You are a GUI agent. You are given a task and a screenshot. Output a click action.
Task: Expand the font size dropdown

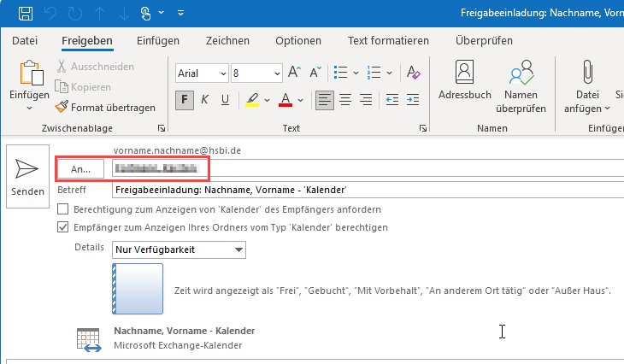(x=276, y=73)
